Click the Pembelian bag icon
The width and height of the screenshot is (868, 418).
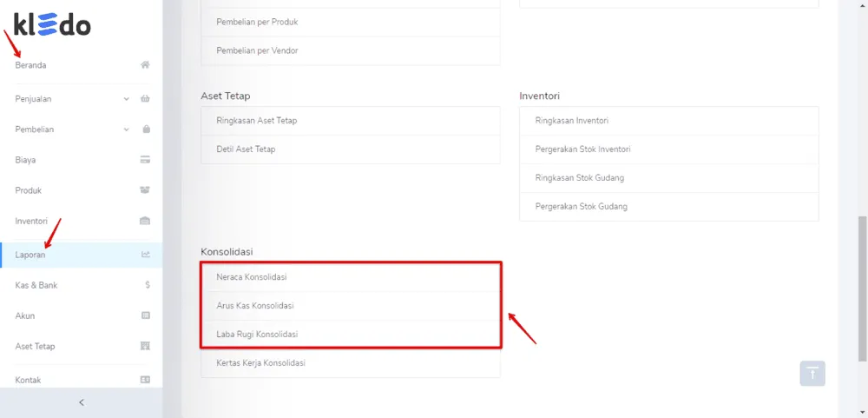(146, 129)
